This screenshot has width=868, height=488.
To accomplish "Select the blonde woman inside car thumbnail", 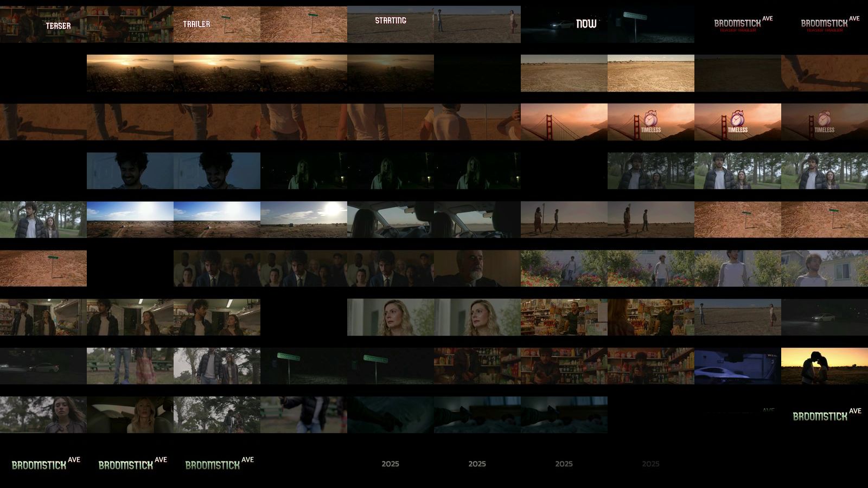I will (130, 415).
